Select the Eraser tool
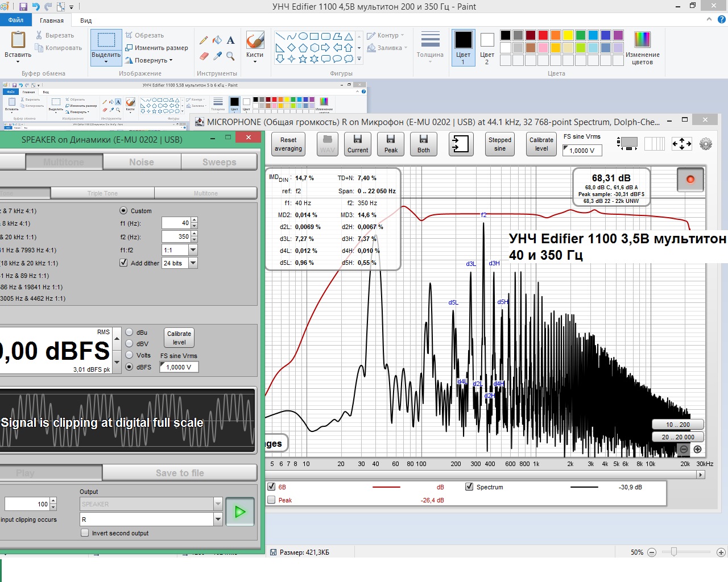 click(204, 56)
